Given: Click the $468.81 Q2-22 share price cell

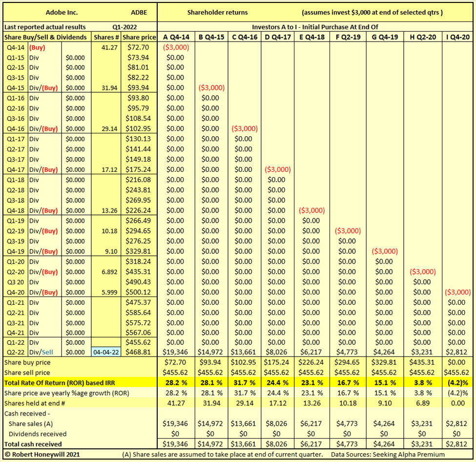Looking at the screenshot, I should click(x=139, y=352).
